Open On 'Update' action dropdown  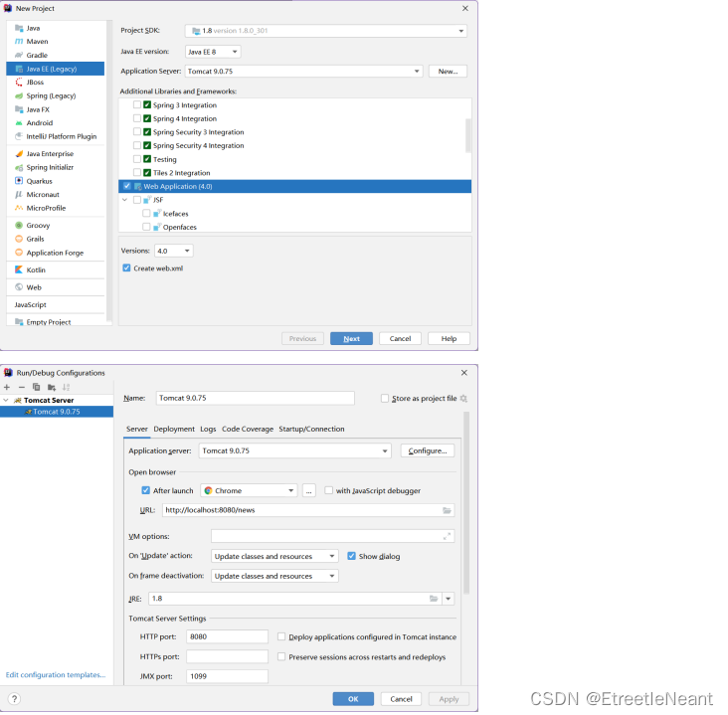point(274,556)
